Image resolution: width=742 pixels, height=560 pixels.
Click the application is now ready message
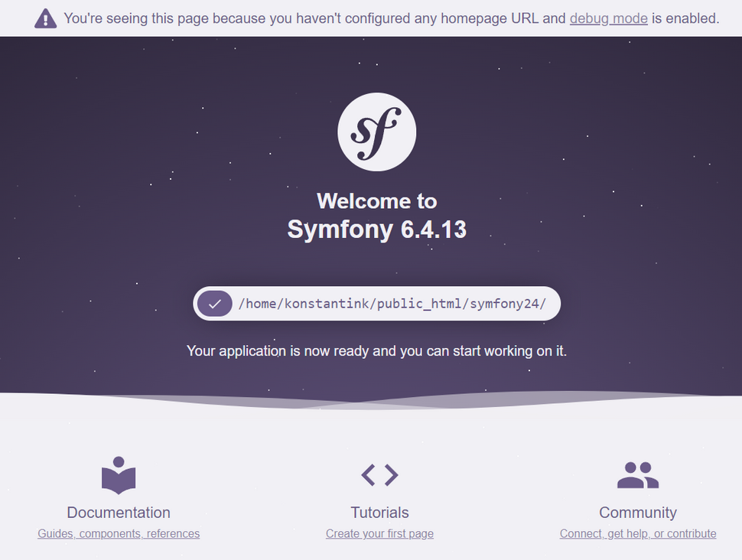click(x=376, y=351)
